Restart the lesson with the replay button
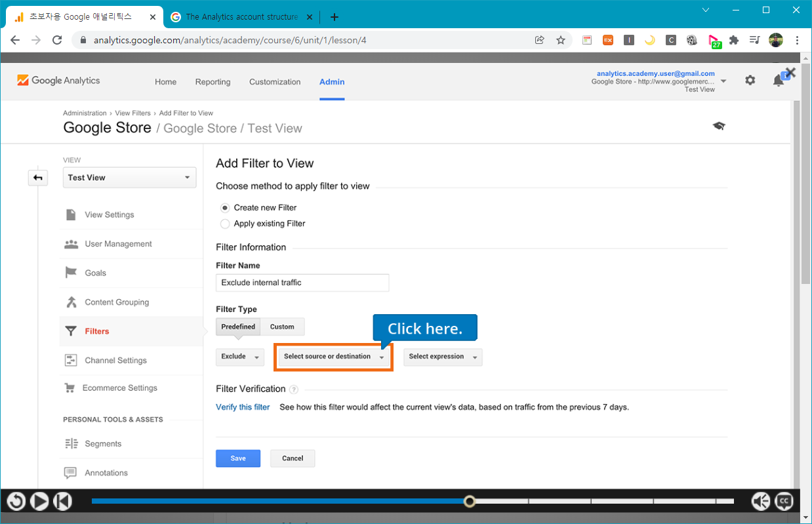 coord(16,502)
